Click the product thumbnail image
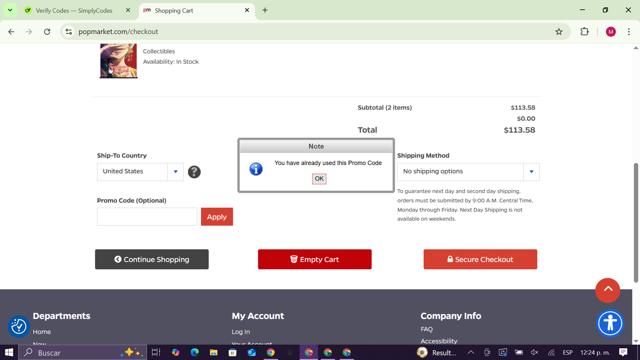640x360 pixels. point(118,61)
